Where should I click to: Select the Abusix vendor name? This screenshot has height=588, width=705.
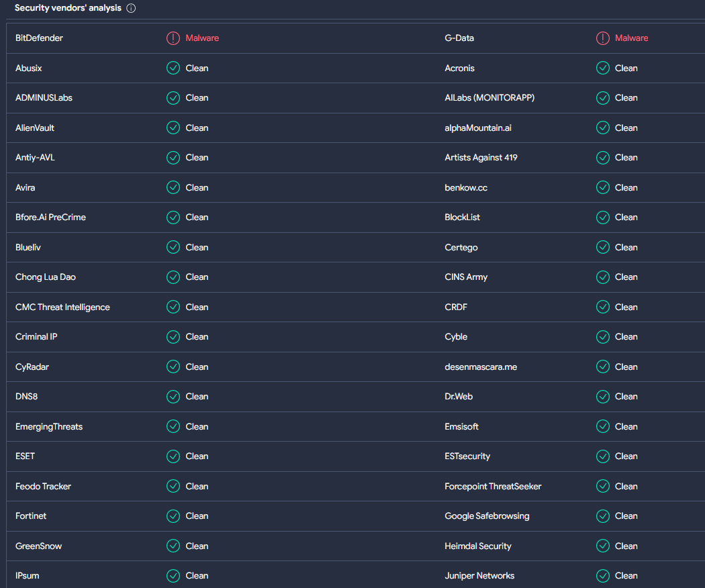coord(28,68)
